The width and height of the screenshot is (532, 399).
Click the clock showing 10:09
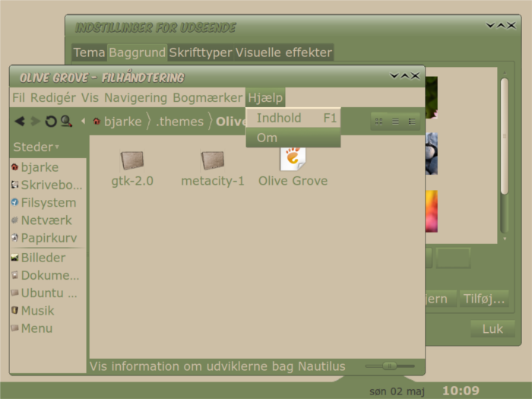click(x=461, y=391)
